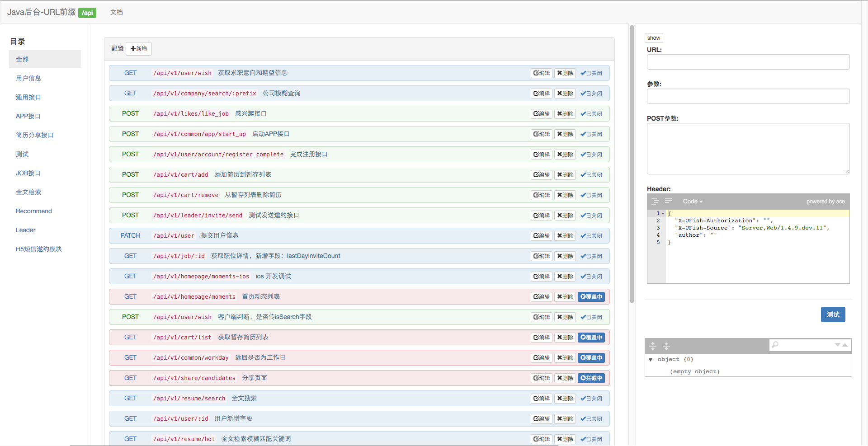
Task: Click the 新增 add button
Action: 139,49
